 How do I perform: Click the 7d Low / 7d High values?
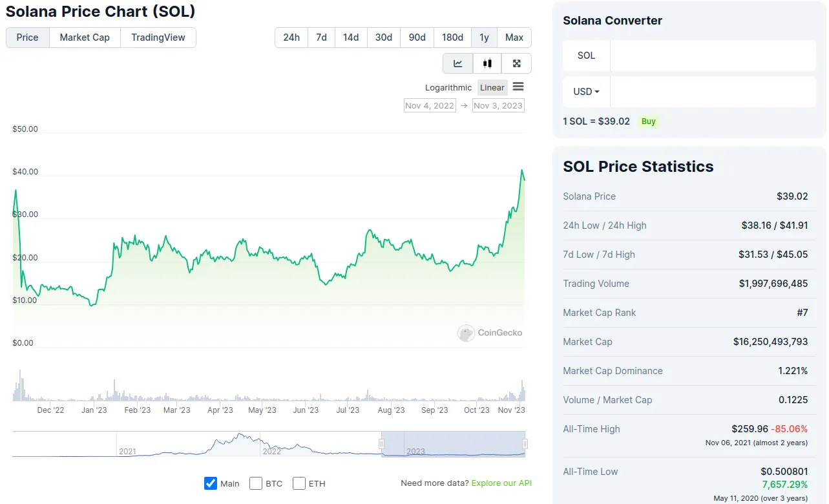coord(773,255)
